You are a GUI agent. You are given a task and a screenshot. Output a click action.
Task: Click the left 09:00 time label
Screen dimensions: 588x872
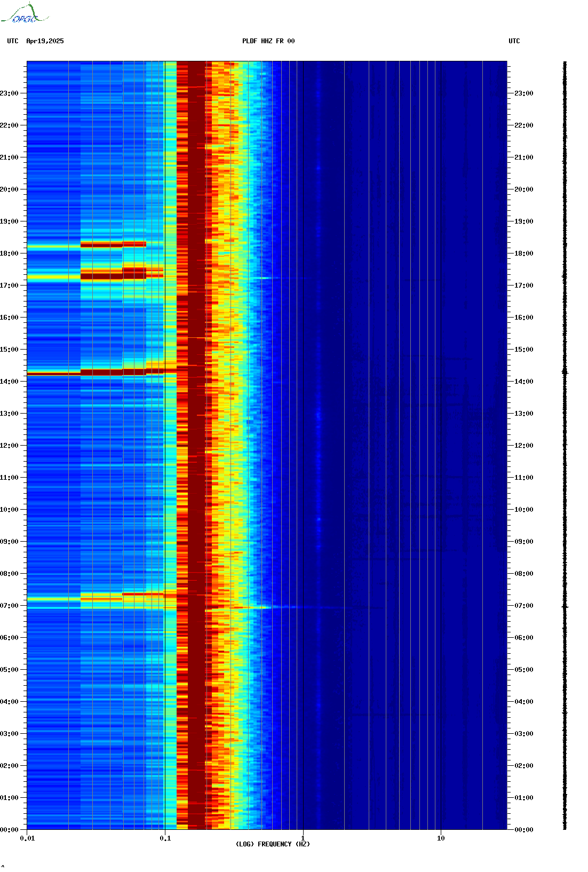click(x=9, y=542)
